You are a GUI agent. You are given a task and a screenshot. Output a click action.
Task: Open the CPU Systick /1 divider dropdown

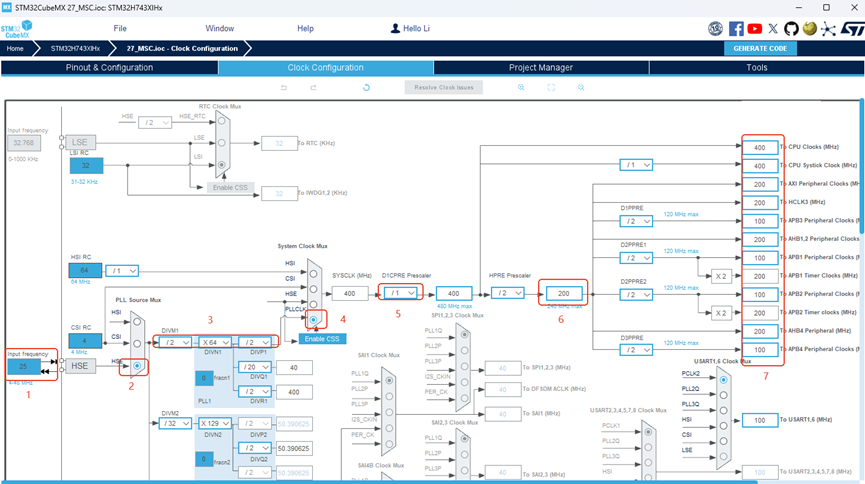(636, 165)
